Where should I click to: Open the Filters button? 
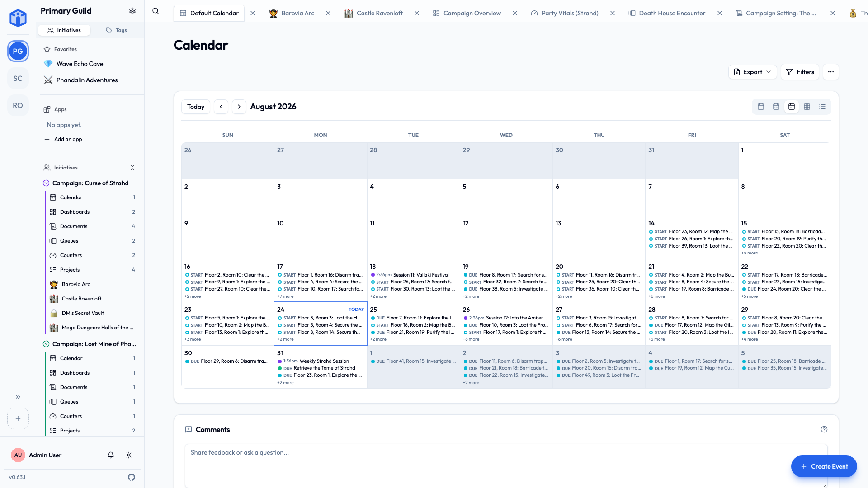800,72
